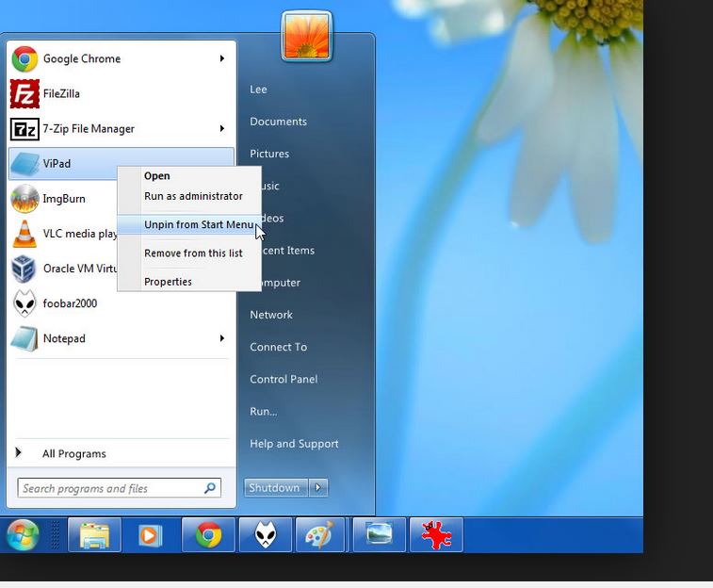Viewport: 713px width, 588px height.
Task: Expand Google Chrome jump list arrow
Action: (x=222, y=58)
